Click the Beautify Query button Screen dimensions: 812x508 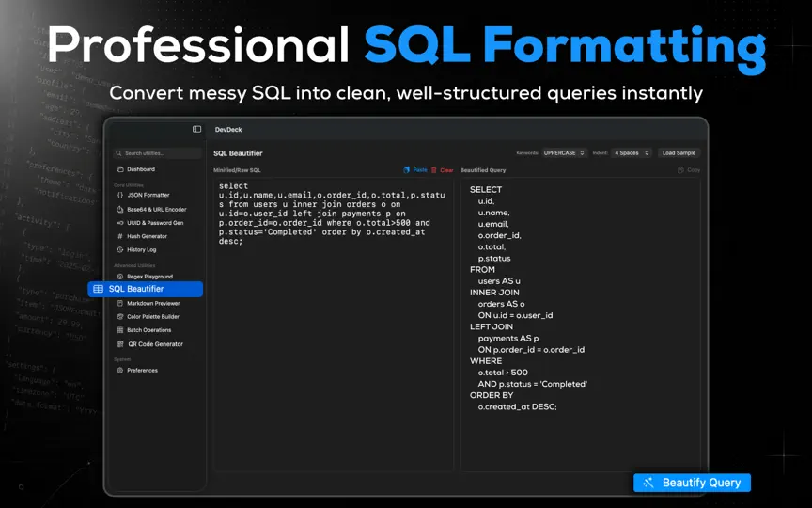692,483
